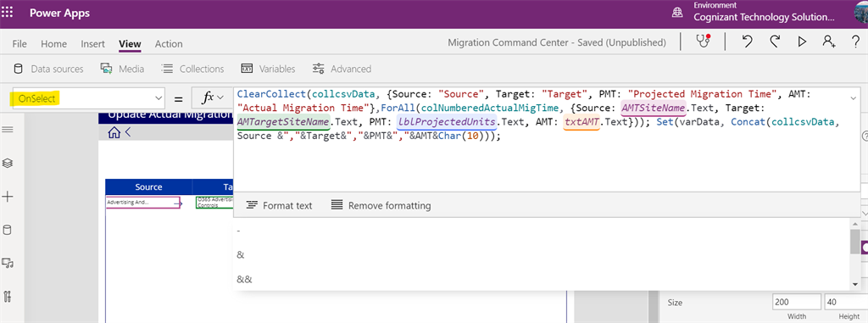Open the app launcher waffle icon
Viewport: 868px width, 323px height.
pos(8,12)
